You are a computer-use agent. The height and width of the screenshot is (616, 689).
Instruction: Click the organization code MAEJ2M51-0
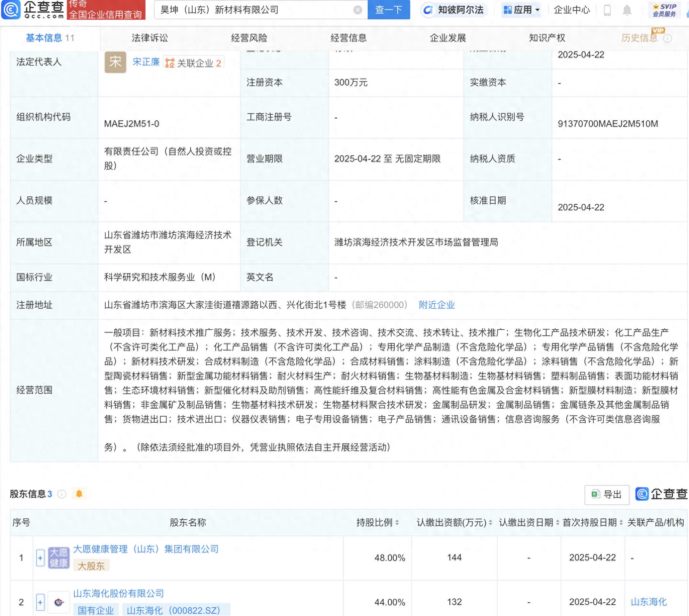click(132, 124)
